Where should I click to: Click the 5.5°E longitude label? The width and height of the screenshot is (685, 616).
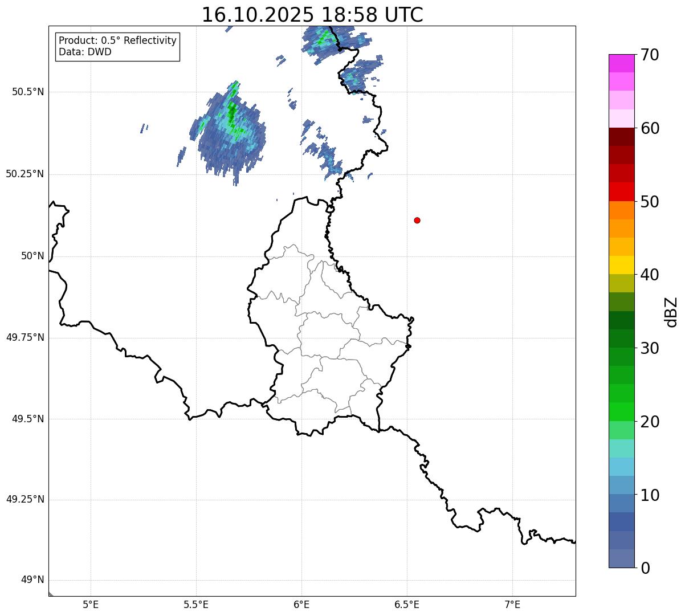point(196,604)
